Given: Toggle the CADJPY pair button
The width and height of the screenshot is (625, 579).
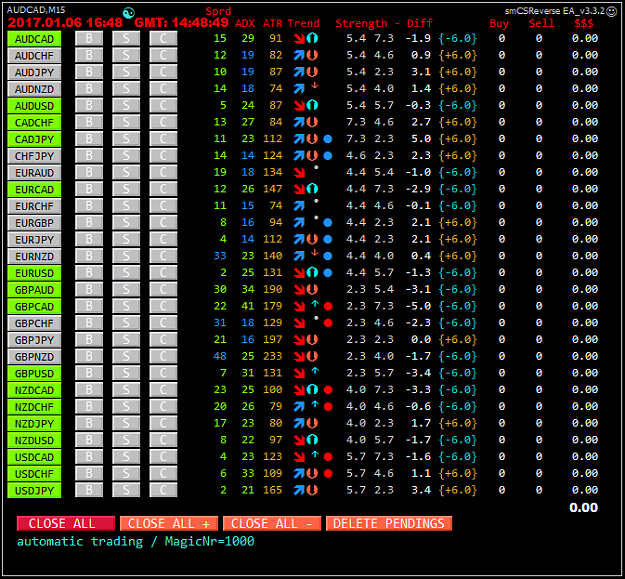Looking at the screenshot, I should pyautogui.click(x=34, y=139).
